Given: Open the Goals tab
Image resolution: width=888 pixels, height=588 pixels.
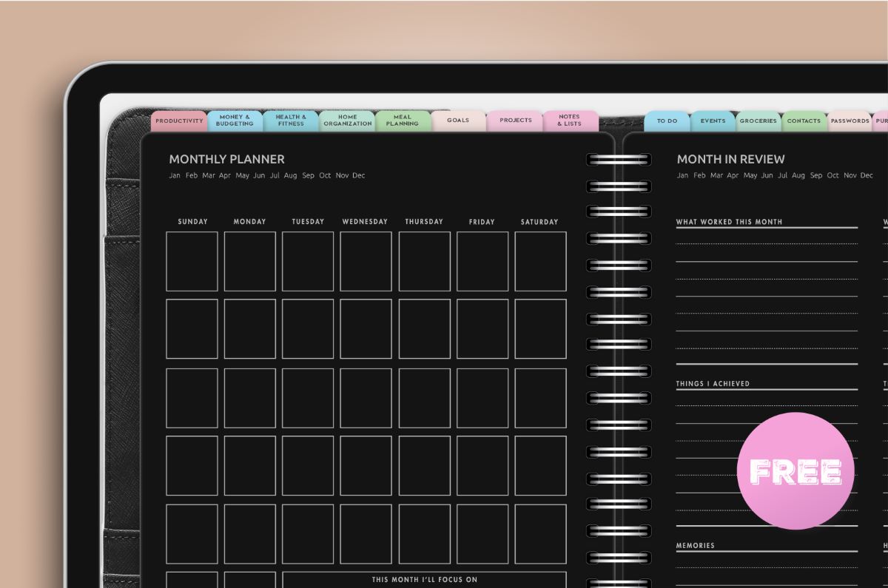Looking at the screenshot, I should [458, 121].
